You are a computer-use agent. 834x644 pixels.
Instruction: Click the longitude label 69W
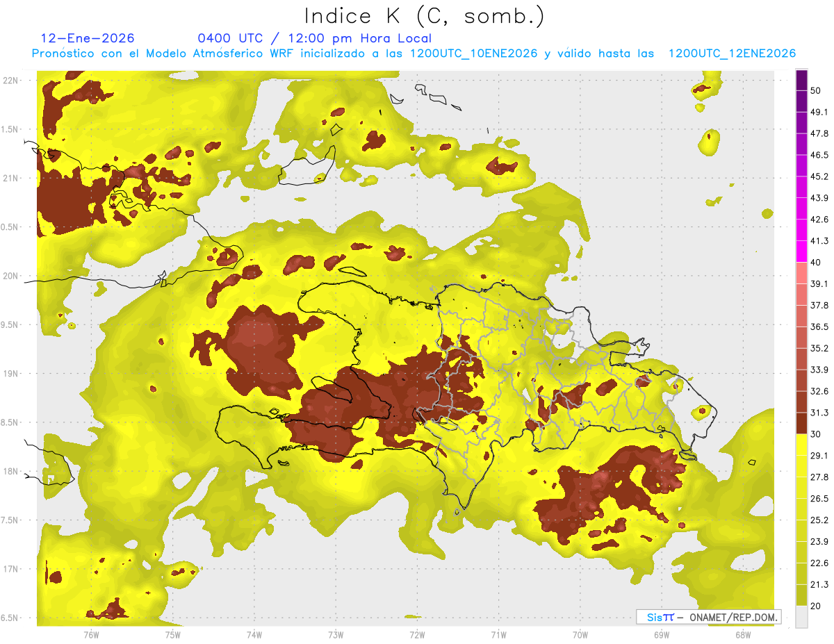click(x=661, y=634)
